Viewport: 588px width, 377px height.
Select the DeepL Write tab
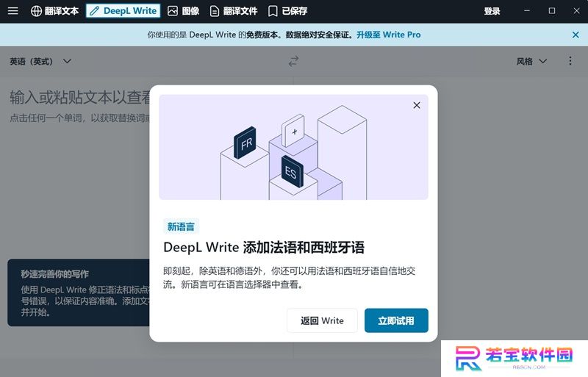tap(123, 11)
